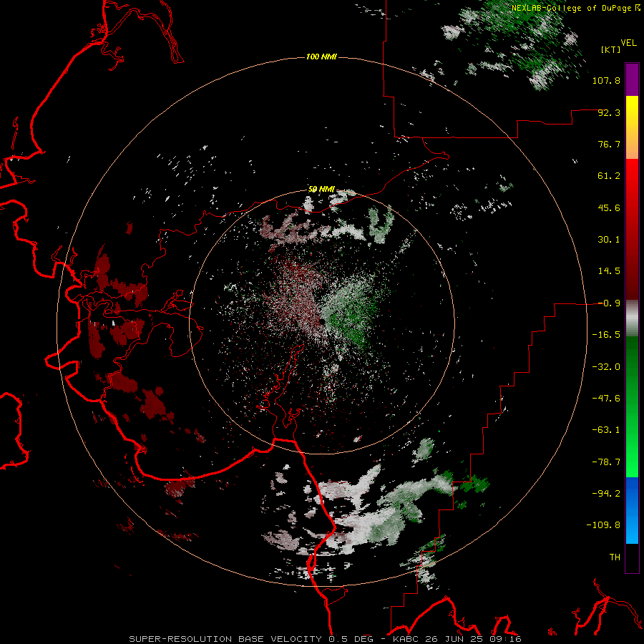644x644 pixels.
Task: Click the -109.8 velocity scale value
Action: pos(603,525)
